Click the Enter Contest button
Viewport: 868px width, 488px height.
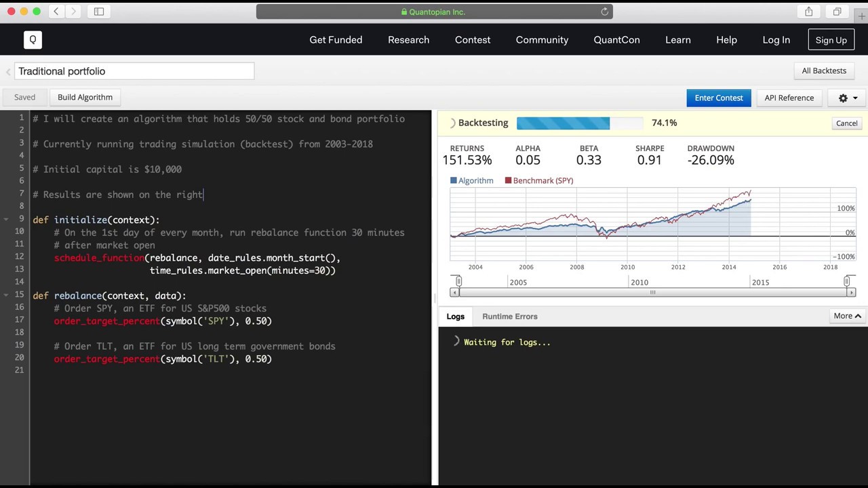click(718, 98)
